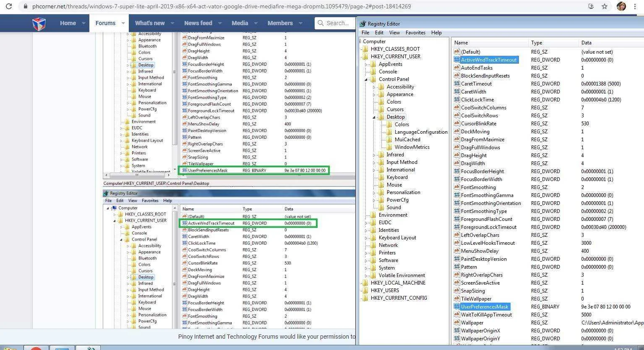Viewport: 644px width, 350px height.
Task: Expand the Appearance key
Action: [374, 94]
